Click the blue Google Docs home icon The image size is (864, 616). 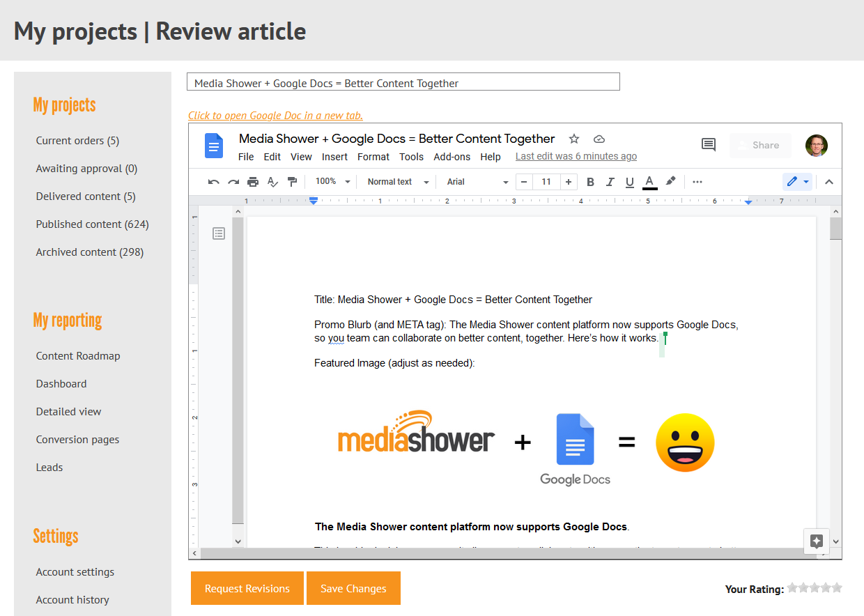(x=213, y=146)
